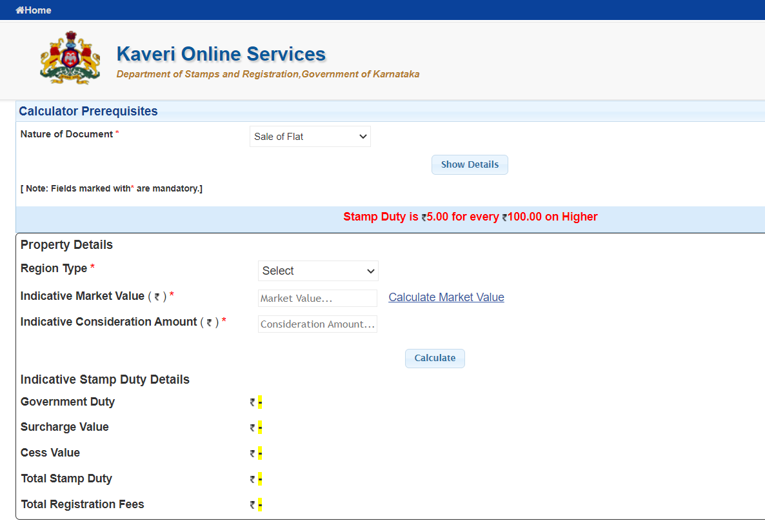
Task: Select the Calculator Prerequisites heading
Action: 88,111
